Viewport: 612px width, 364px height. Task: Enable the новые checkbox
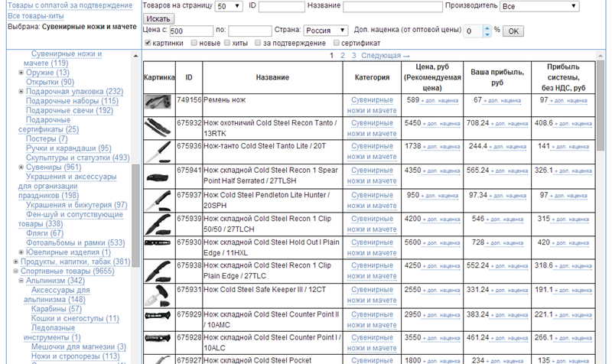click(x=194, y=43)
